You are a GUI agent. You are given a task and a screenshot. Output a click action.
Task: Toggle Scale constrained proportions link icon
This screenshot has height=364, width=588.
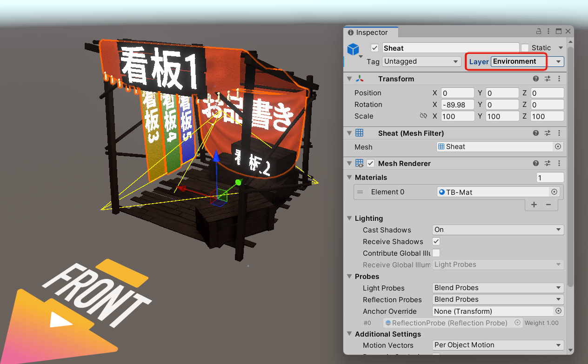tap(423, 116)
